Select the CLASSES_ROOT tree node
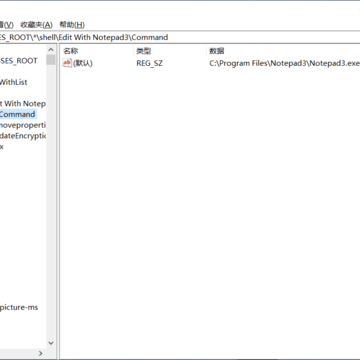 [x=19, y=61]
